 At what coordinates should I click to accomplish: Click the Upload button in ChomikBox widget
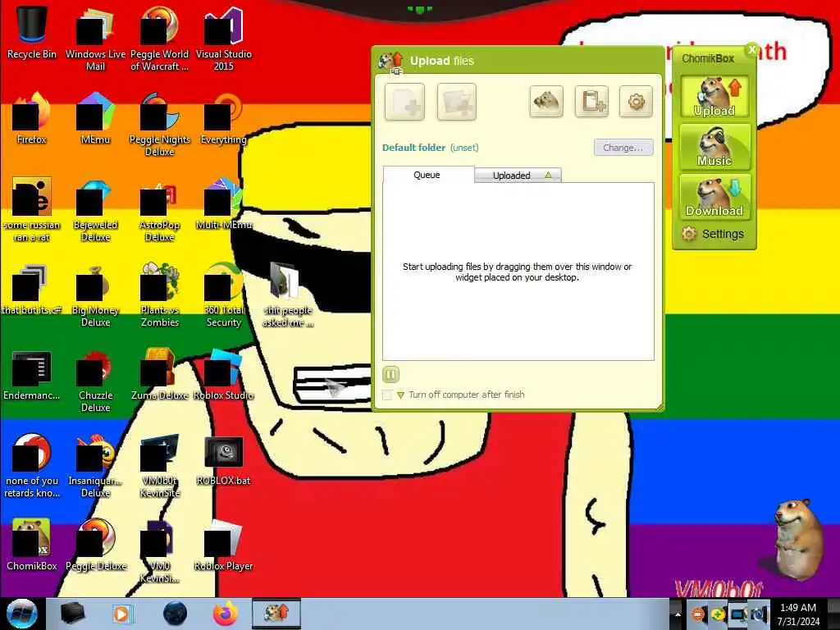click(x=714, y=97)
